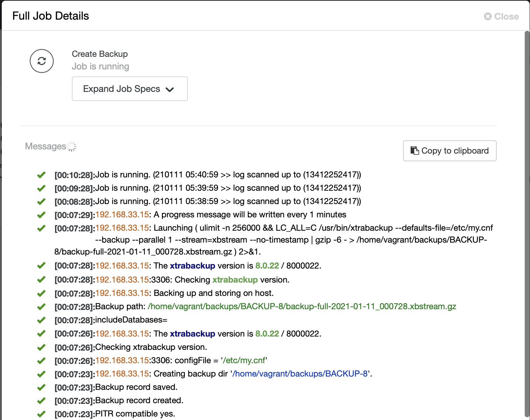530x420 pixels.
Task: Click the loading spinner next to Messages
Action: pyautogui.click(x=72, y=147)
